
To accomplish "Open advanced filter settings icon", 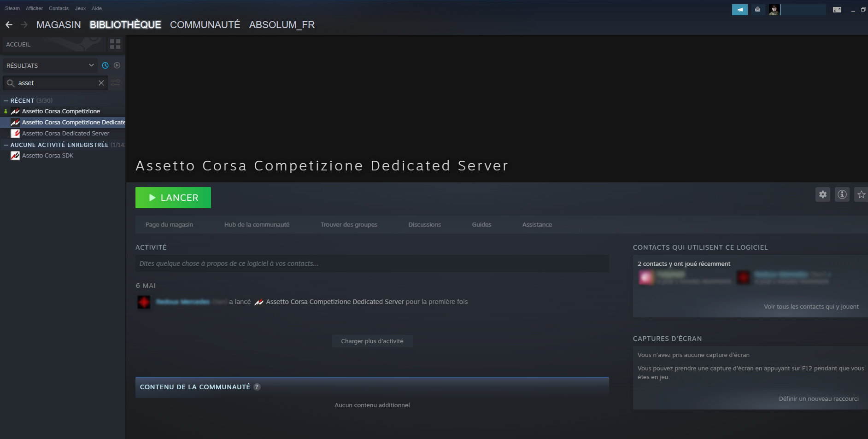I will point(116,83).
